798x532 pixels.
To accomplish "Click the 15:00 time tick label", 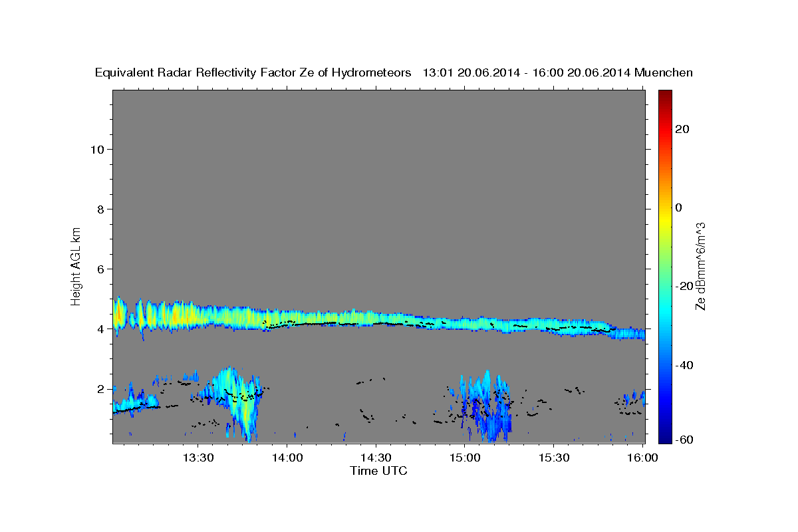I will (x=465, y=458).
